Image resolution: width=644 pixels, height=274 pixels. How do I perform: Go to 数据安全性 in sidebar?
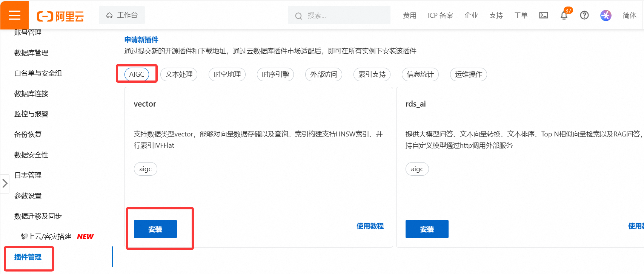tap(31, 155)
